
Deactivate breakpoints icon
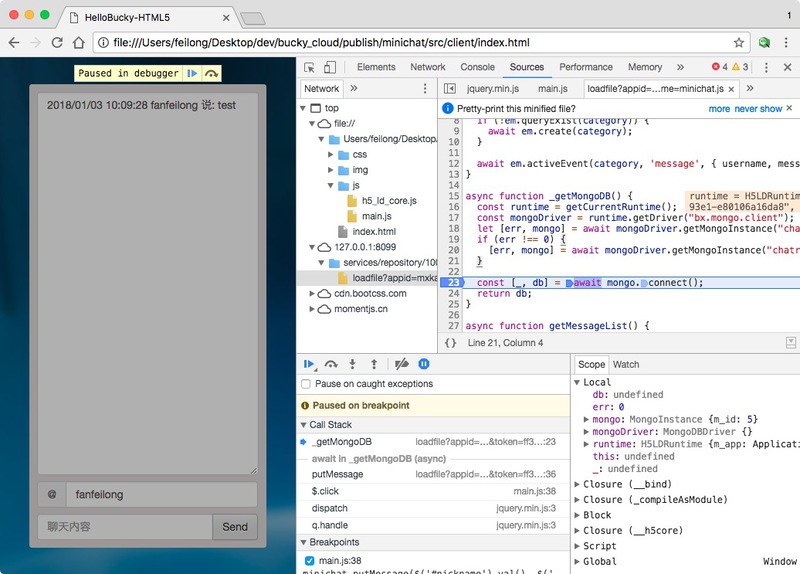[401, 365]
